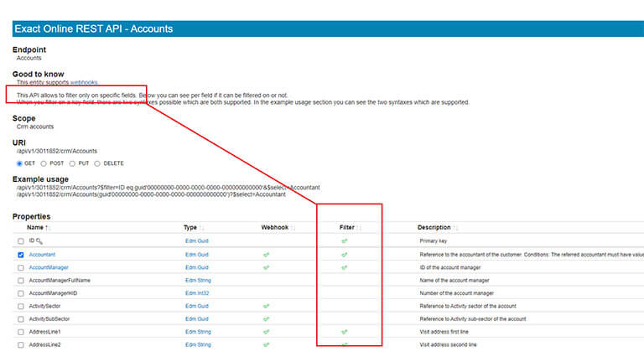Open Edm.Guid type link in Accountant row
The image size is (644, 362).
[197, 255]
